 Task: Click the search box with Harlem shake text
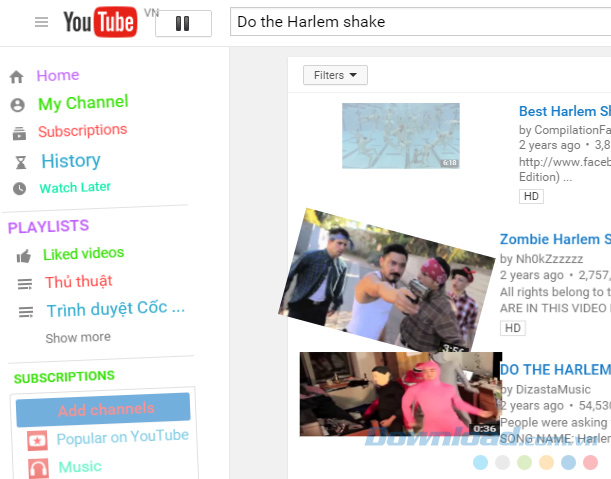tap(420, 22)
